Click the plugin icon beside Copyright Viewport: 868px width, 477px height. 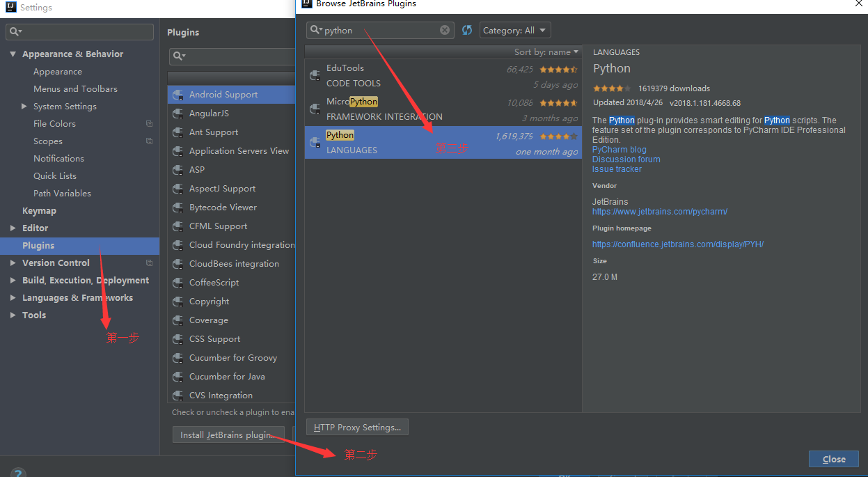[177, 302]
